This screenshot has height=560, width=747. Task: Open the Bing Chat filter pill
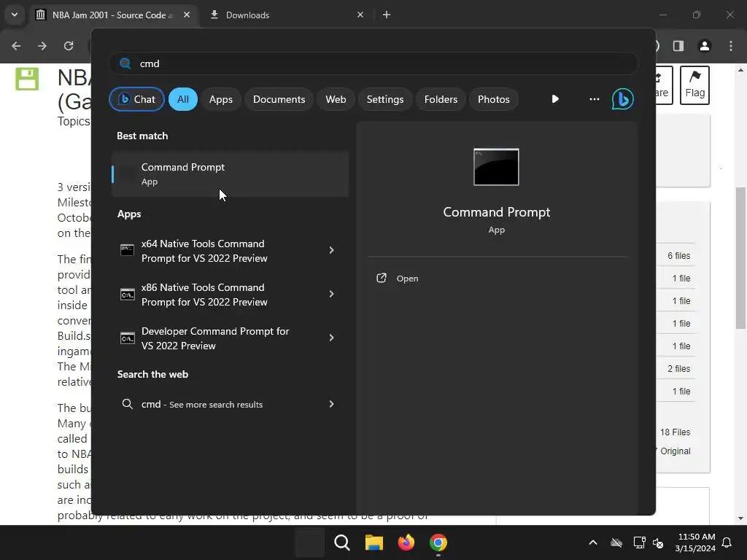136,99
